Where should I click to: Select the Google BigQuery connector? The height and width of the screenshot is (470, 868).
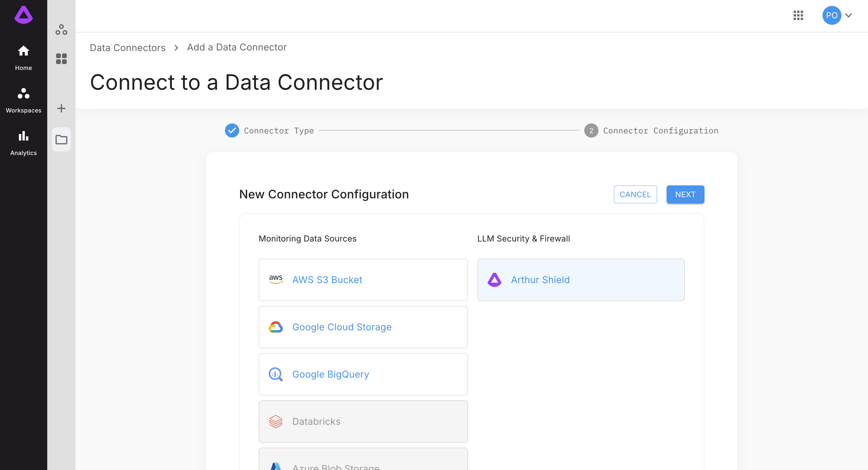(x=363, y=374)
